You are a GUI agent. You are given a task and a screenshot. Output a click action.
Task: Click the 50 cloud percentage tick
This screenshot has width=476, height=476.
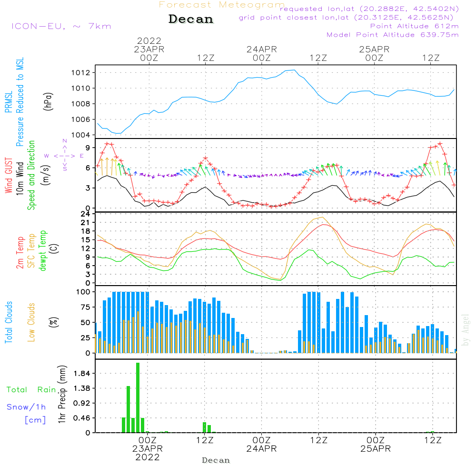click(85, 323)
